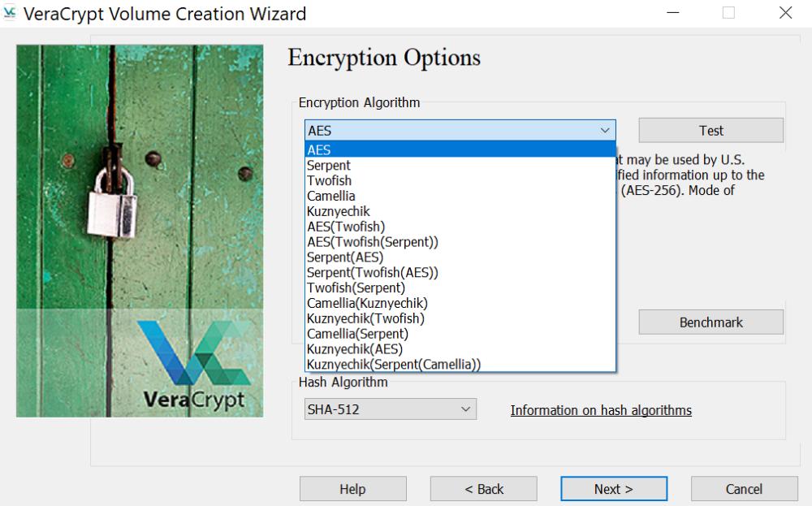
Task: Choose Serpent in the dropdown list
Action: click(460, 165)
